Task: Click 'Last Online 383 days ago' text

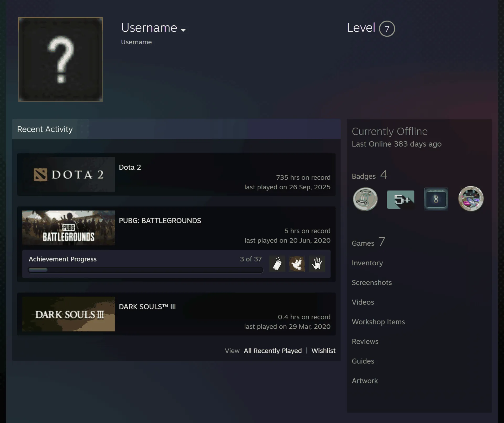Action: pyautogui.click(x=397, y=144)
